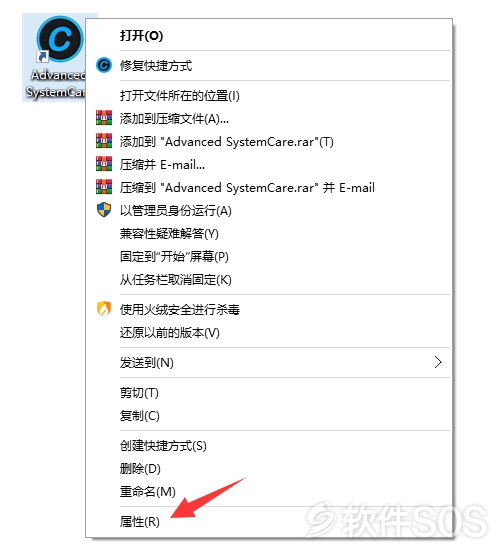This screenshot has height=549, width=497.
Task: Click the WinRAR icon beside 压缩并 E-mail
Action: 104,164
